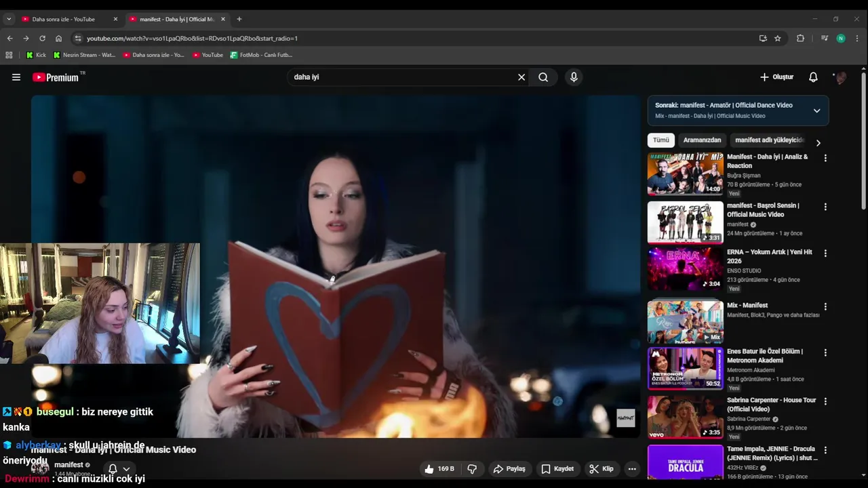
Task: Close the Daha sonra izle tab
Action: pos(115,19)
